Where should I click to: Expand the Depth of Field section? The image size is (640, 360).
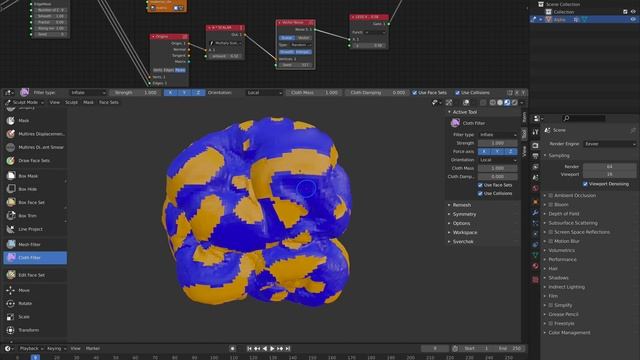563,214
